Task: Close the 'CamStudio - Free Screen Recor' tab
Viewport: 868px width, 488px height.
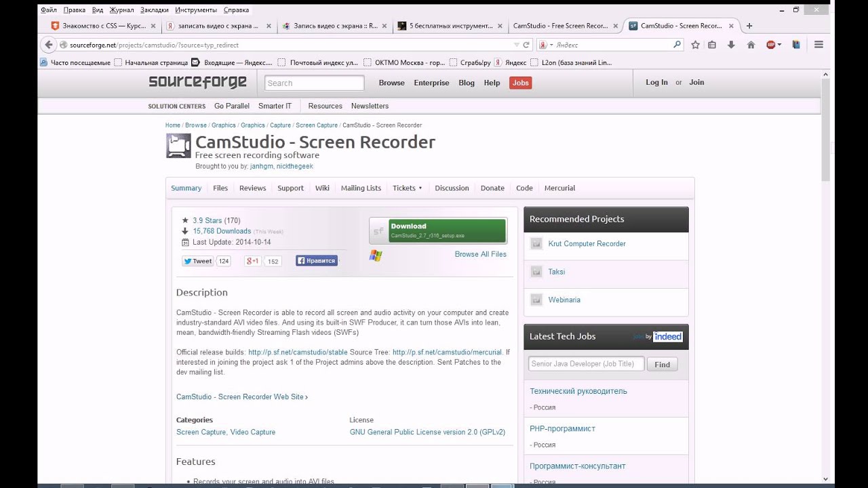Action: pyautogui.click(x=616, y=26)
